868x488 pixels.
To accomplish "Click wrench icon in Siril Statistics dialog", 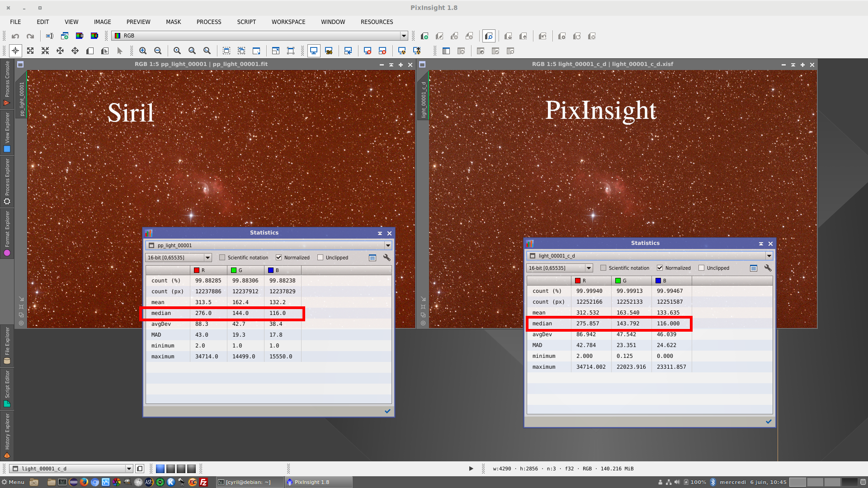I will (387, 258).
